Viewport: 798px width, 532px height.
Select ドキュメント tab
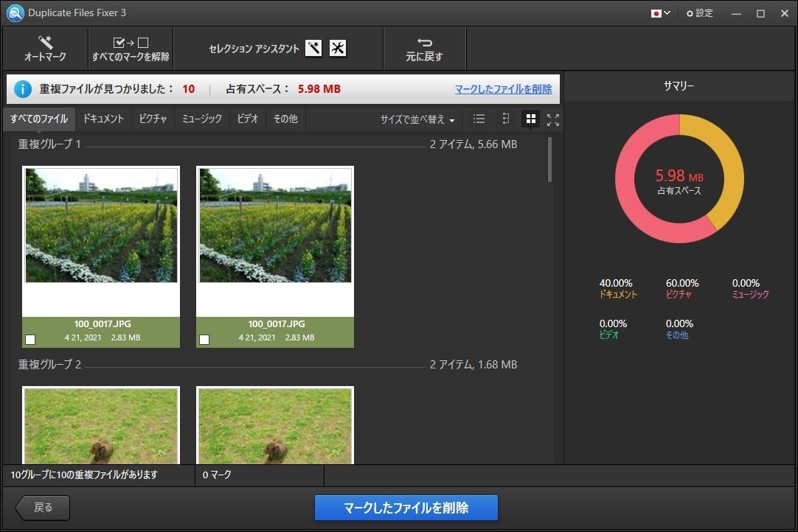click(x=103, y=119)
